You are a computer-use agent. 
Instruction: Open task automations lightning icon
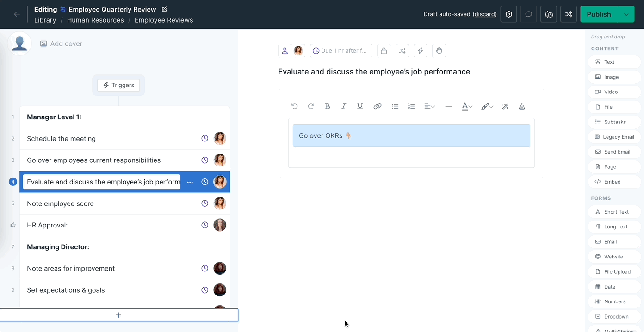421,51
